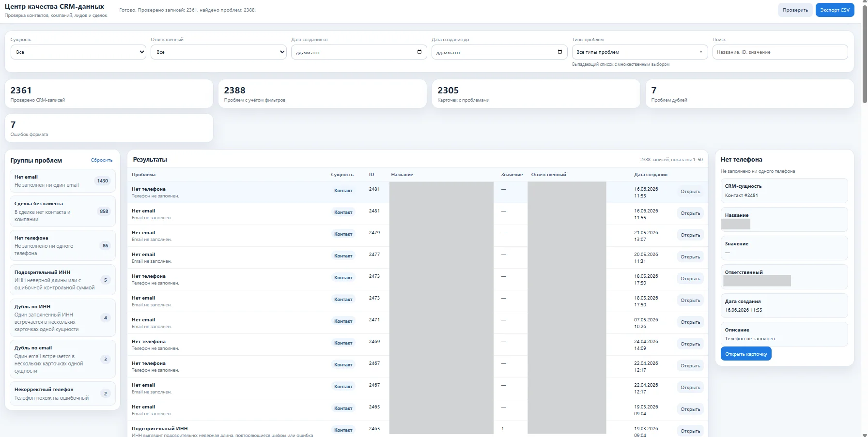Click the 'Дата создания до' date field
This screenshot has width=868, height=437.
[x=499, y=52]
